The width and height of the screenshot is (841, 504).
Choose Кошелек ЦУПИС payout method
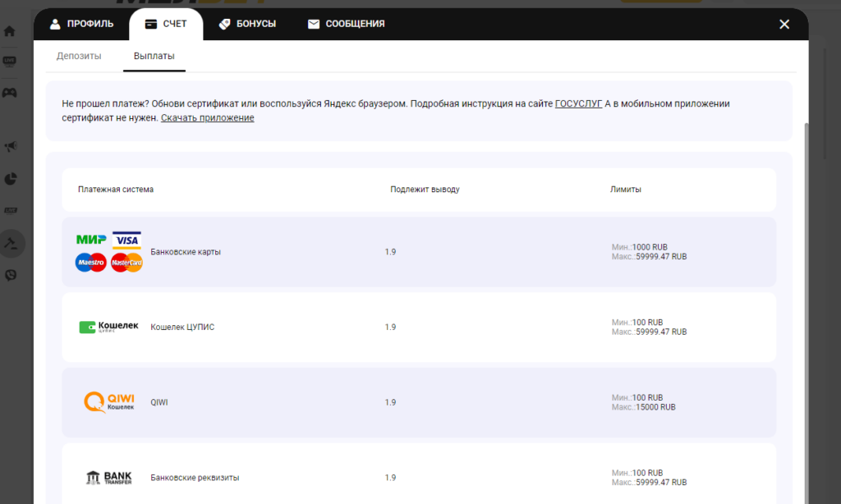click(419, 327)
